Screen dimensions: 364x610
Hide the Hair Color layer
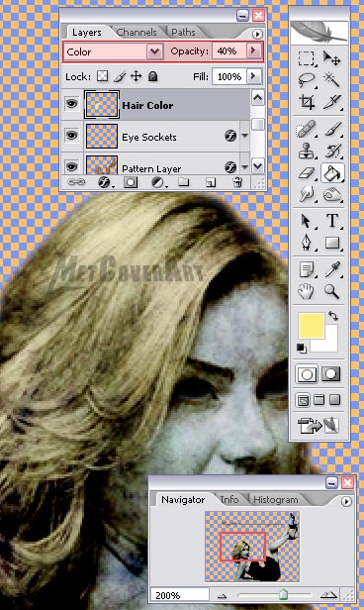tap(72, 104)
